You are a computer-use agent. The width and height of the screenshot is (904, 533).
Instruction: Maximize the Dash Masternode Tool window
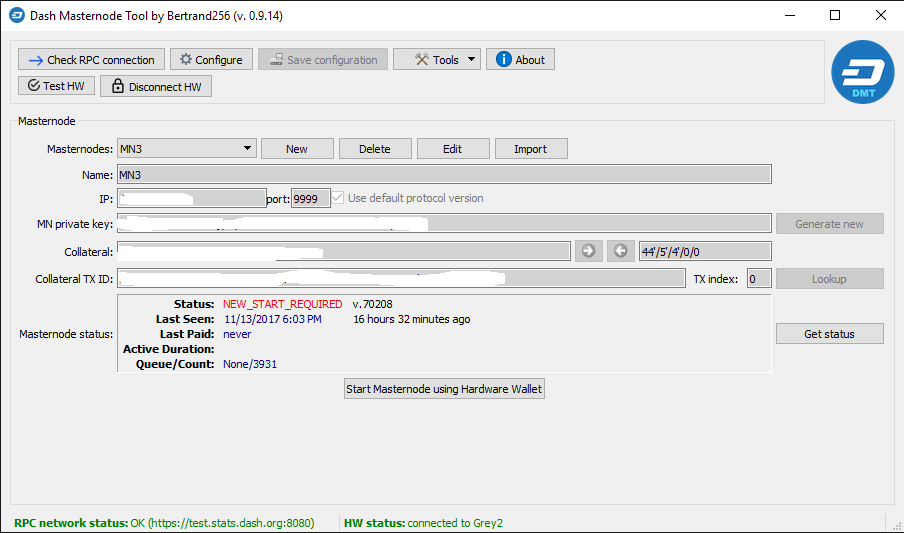(x=835, y=16)
